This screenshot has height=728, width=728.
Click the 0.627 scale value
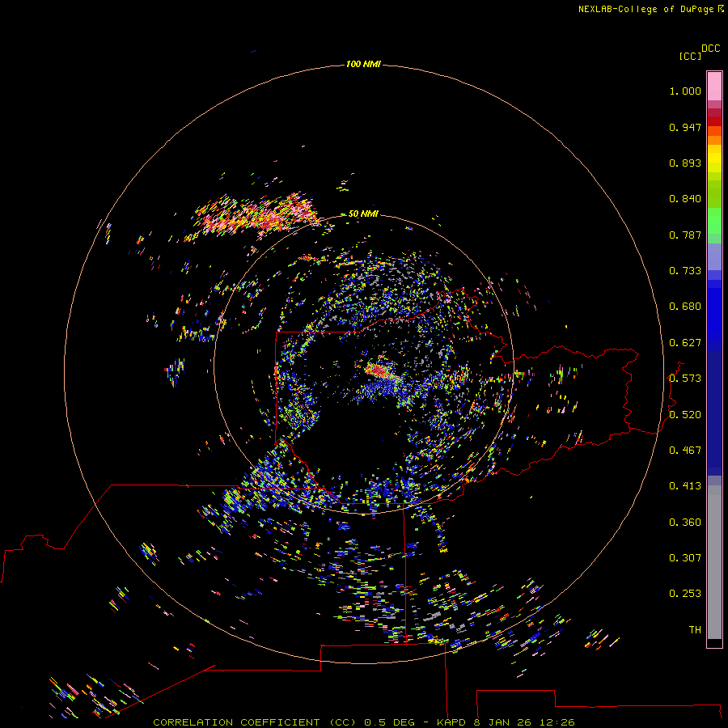pyautogui.click(x=685, y=343)
